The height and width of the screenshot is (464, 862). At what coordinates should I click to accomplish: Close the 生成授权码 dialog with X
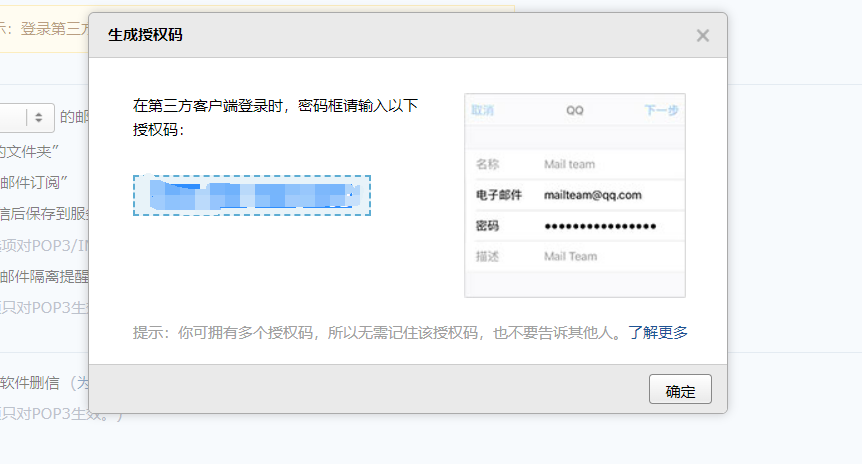click(703, 36)
